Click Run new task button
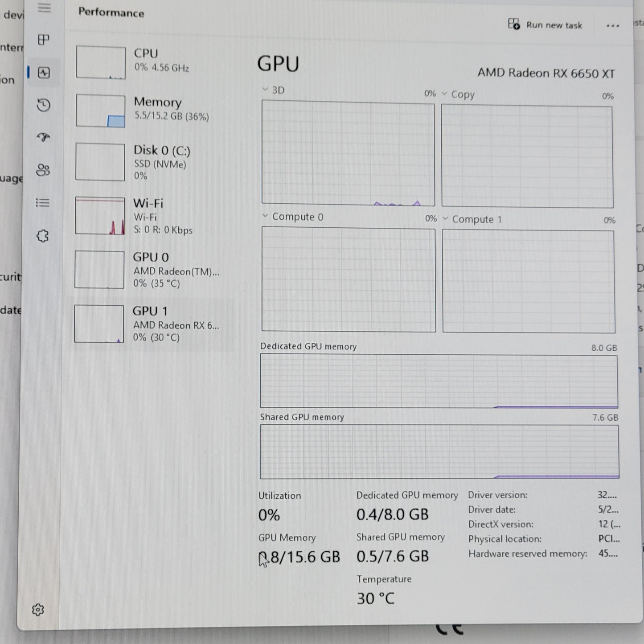This screenshot has height=644, width=644. coord(545,25)
